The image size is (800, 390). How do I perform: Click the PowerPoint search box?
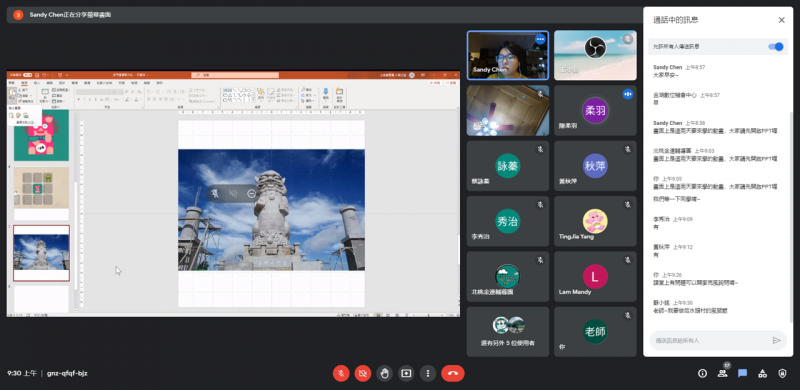235,75
